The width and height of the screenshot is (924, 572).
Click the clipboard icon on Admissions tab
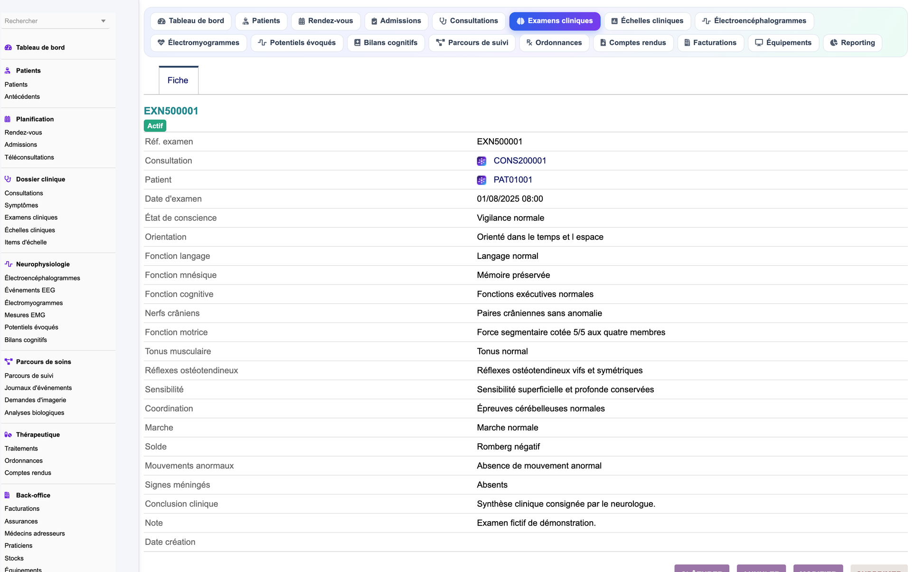pyautogui.click(x=374, y=21)
